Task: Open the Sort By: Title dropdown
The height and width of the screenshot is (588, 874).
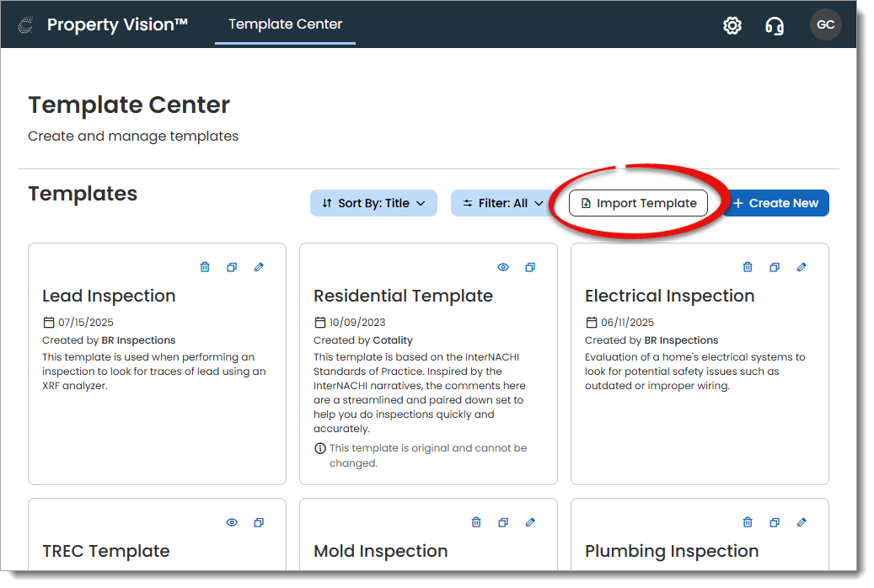Action: [373, 203]
